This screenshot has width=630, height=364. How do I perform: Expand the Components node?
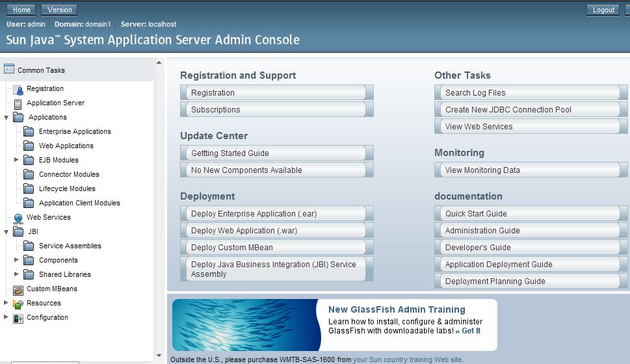(16, 259)
